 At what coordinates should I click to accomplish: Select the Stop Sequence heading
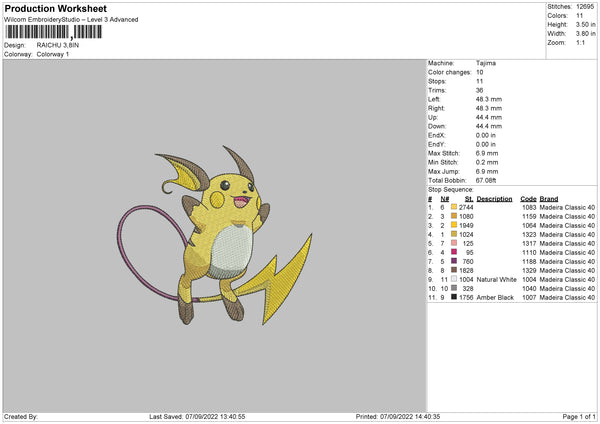(450, 190)
